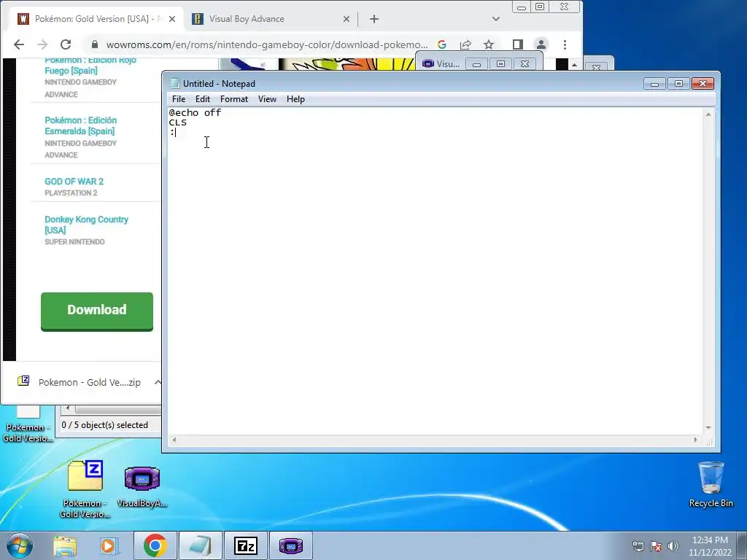Switch to 7-Zip from the taskbar
This screenshot has width=747, height=560.
click(246, 545)
